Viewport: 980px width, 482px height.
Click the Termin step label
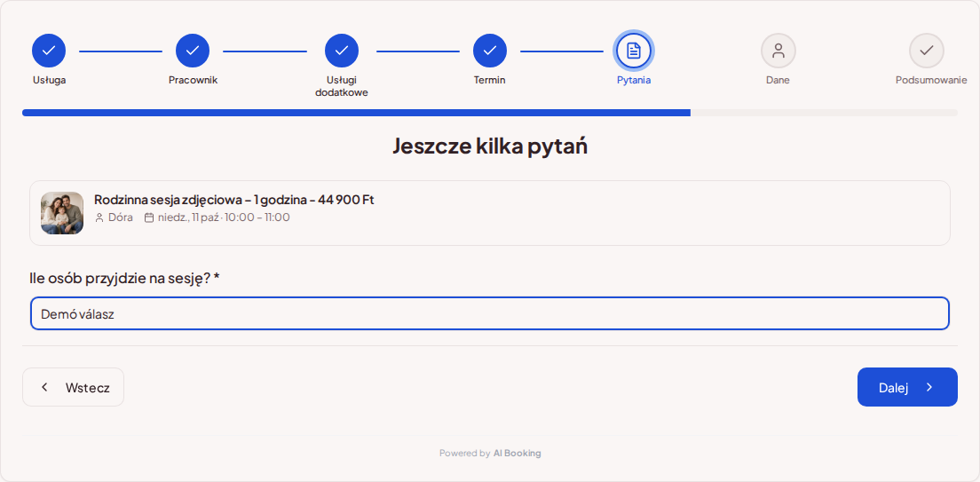pyautogui.click(x=489, y=80)
